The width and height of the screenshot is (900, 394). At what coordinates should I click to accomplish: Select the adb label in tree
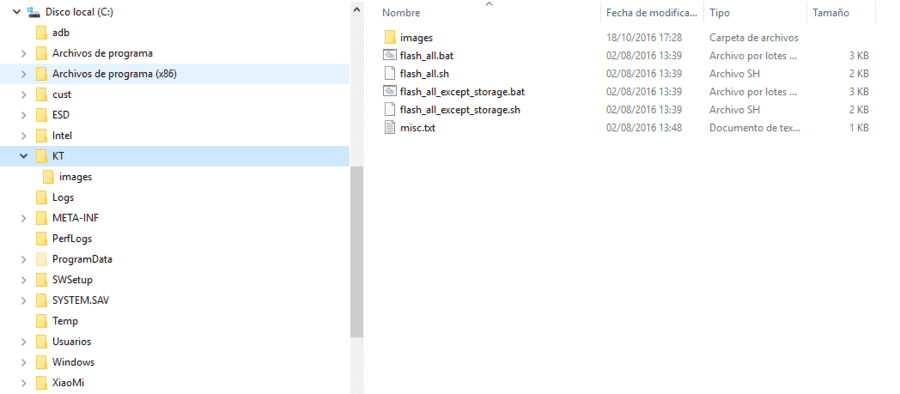(61, 33)
